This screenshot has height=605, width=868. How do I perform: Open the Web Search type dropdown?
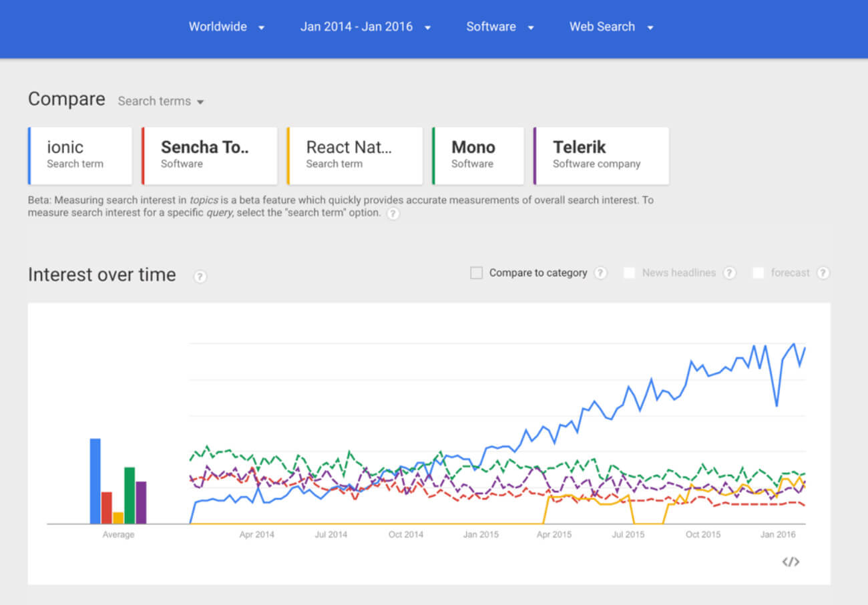(x=611, y=27)
